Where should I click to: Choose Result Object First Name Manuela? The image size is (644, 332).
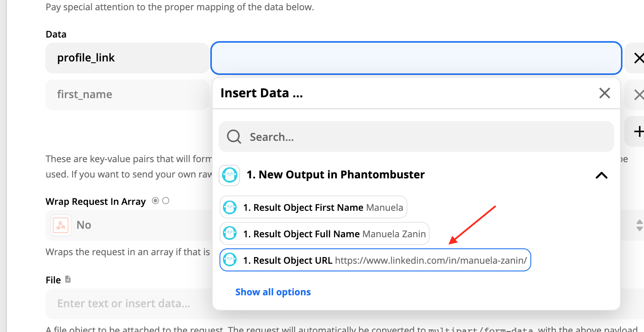click(x=313, y=207)
